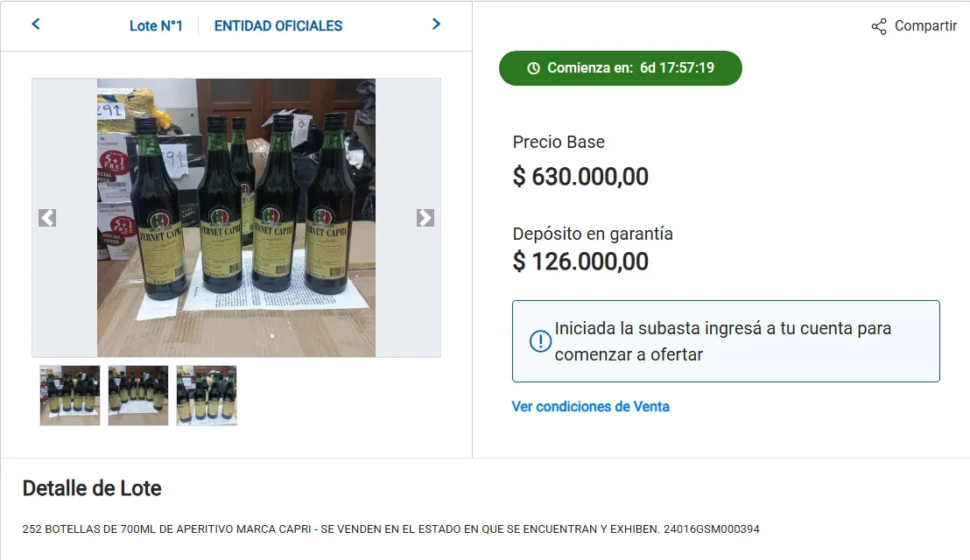Screen dimensions: 970x560
Task: Click the Comienza en countdown badge
Action: point(621,68)
